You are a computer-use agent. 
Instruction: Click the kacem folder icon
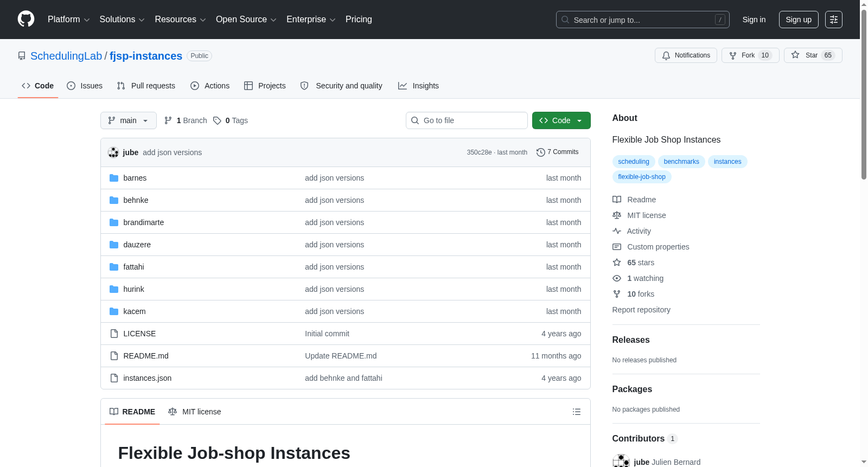[x=114, y=311]
